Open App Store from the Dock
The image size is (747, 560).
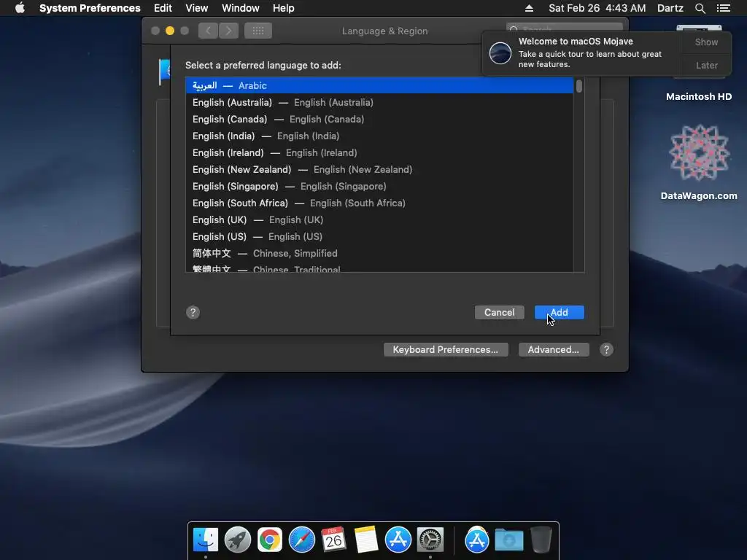tap(398, 540)
